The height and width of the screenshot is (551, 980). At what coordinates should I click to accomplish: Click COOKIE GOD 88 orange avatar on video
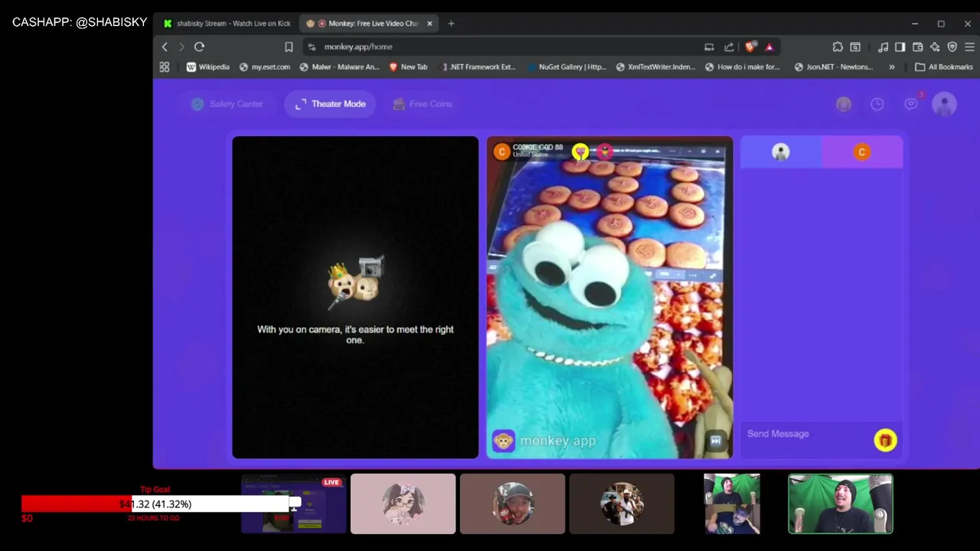pyautogui.click(x=501, y=152)
